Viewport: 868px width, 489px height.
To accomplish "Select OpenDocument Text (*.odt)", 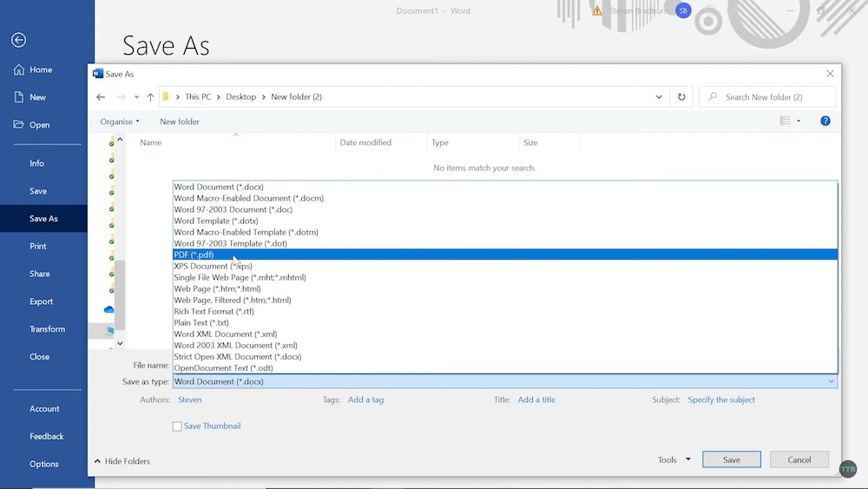I will tap(505, 367).
